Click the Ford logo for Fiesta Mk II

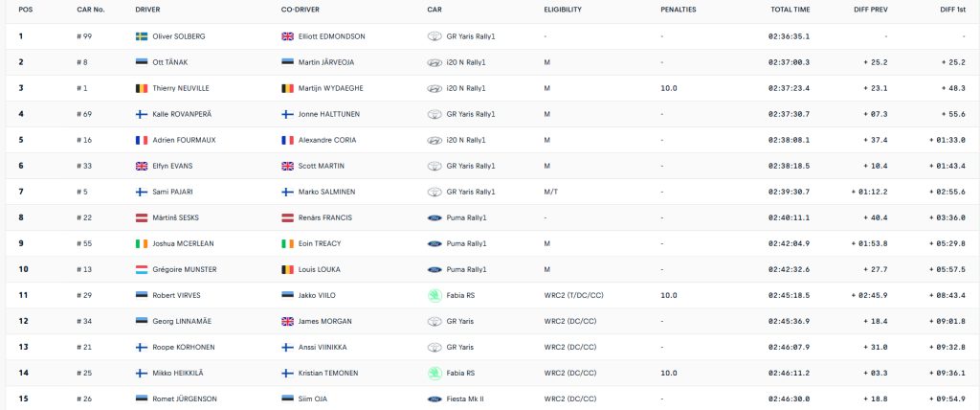pyautogui.click(x=434, y=399)
